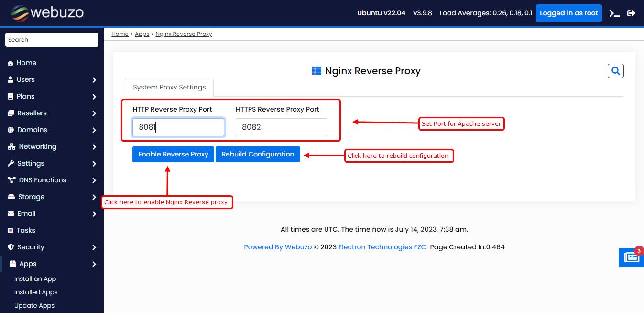Expand the Users menu chevron
Screen dimensions: 644x313
[94, 80]
